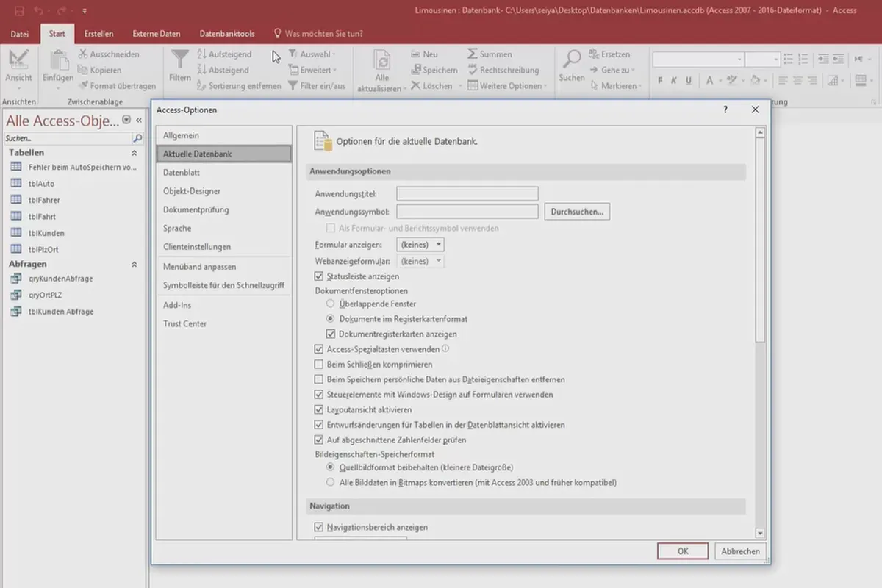This screenshot has width=882, height=588.
Task: Click the Filtern funnel icon
Action: tap(179, 60)
